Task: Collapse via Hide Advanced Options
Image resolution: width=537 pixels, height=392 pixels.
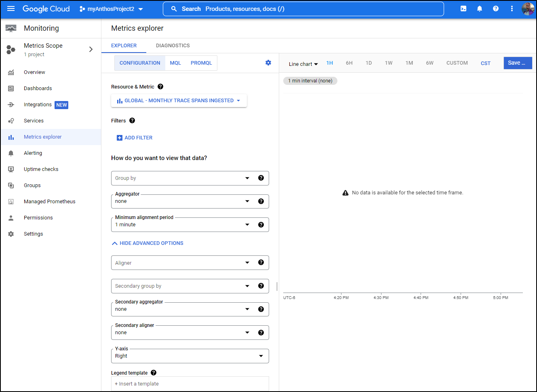Action: click(x=147, y=243)
